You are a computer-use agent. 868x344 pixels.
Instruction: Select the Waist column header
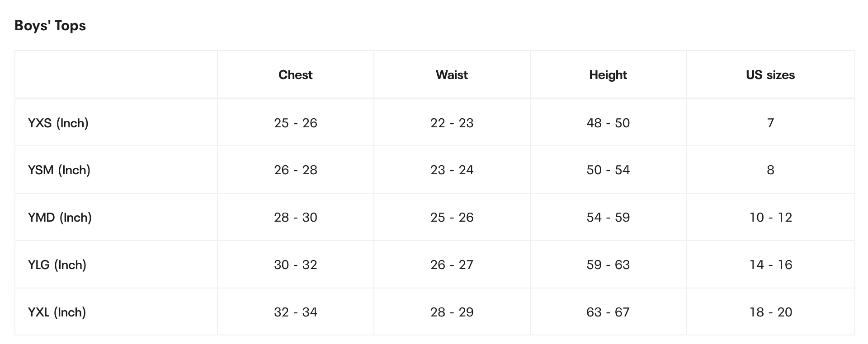pos(452,75)
